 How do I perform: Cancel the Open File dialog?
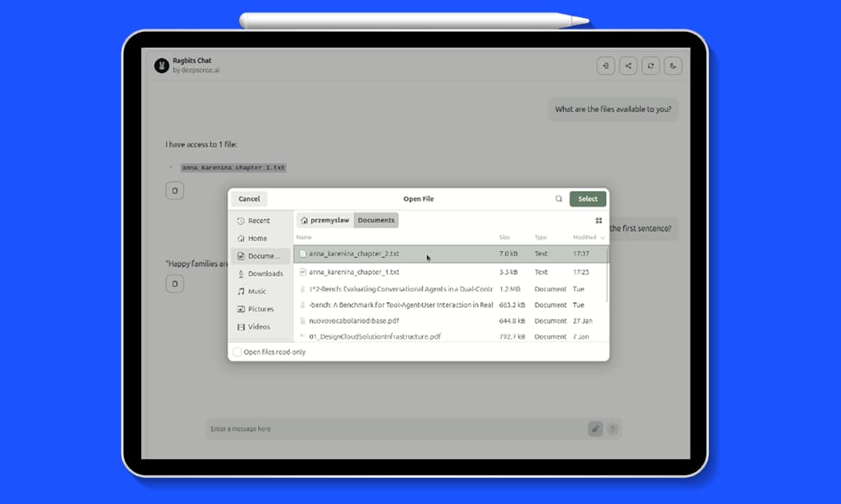(x=249, y=199)
